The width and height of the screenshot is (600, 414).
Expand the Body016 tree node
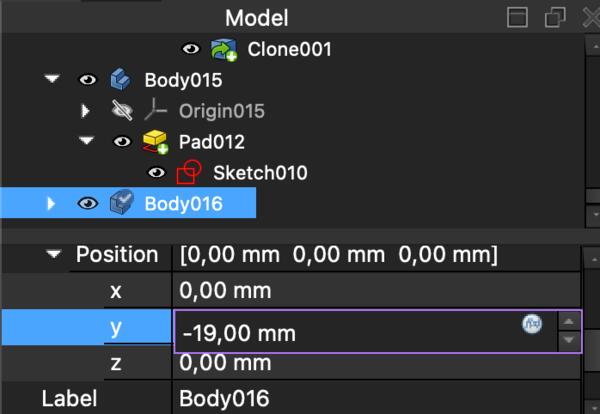coord(52,204)
